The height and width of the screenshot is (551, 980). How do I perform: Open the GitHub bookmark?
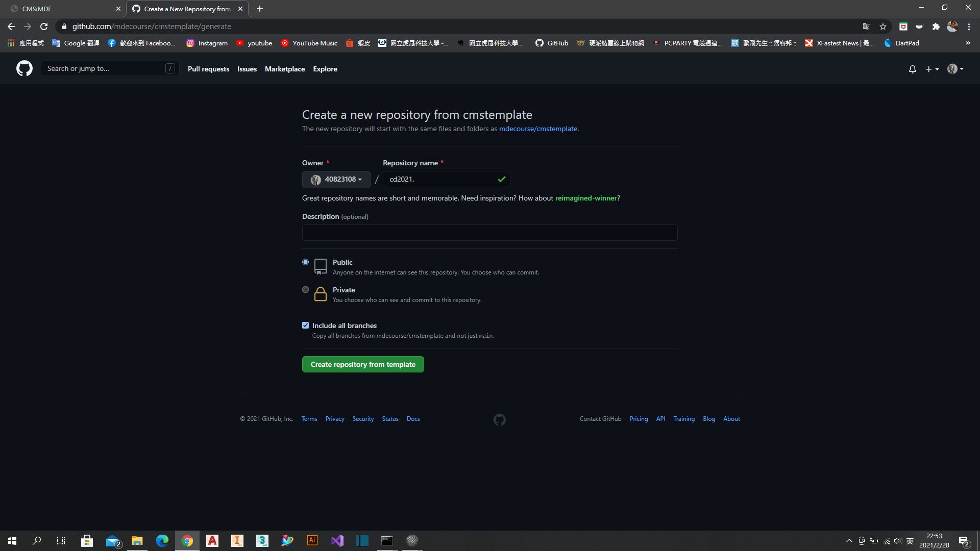(x=551, y=43)
